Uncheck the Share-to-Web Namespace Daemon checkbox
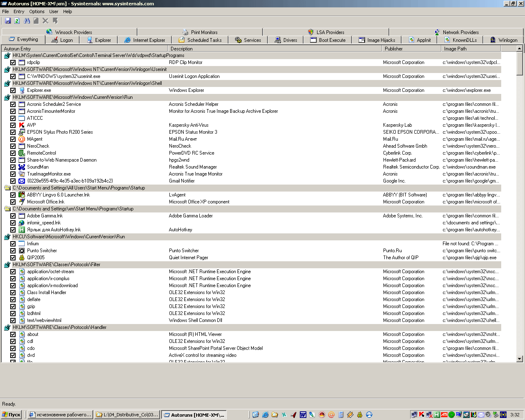Viewport: 525px width, 420px height. 13,160
